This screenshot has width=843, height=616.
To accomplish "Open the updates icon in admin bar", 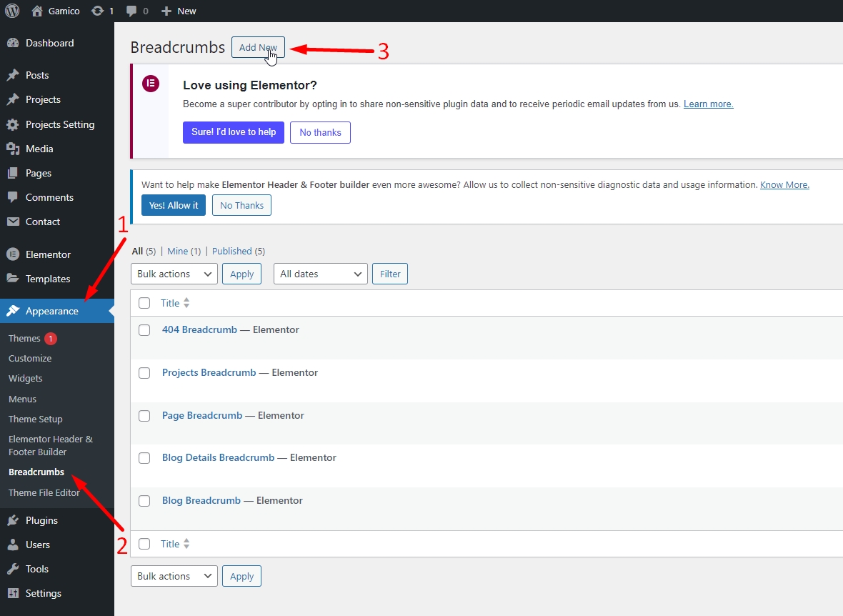I will pyautogui.click(x=97, y=11).
